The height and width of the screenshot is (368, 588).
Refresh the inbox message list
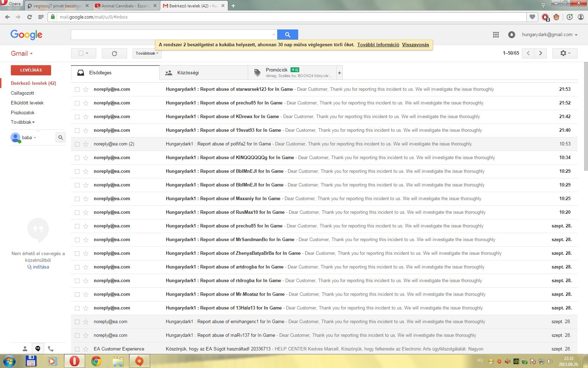tap(114, 53)
